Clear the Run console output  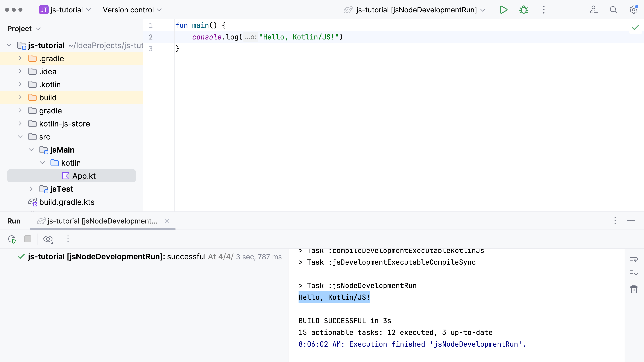coord(634,289)
